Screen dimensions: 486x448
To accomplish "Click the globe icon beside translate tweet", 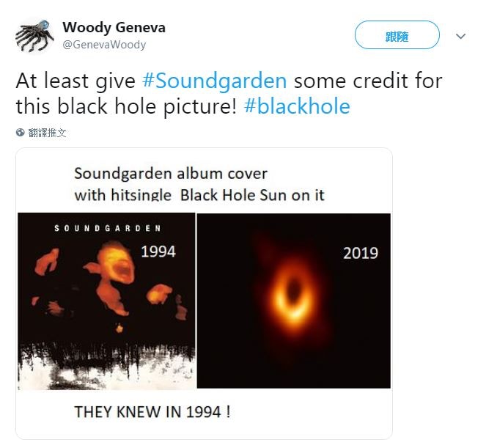I will [x=20, y=133].
